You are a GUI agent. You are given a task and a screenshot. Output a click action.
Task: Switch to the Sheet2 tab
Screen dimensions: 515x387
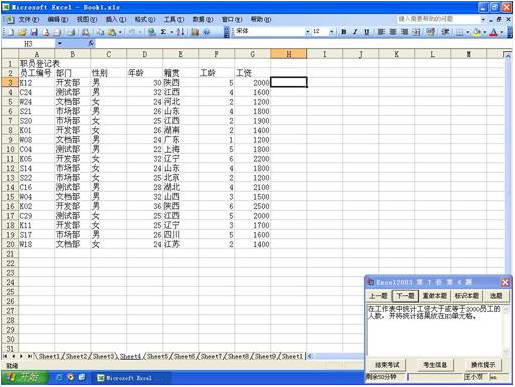[x=76, y=356]
